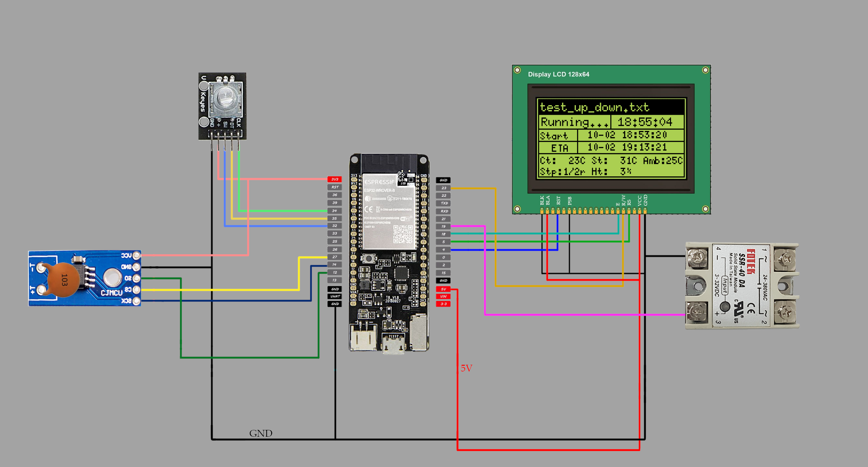
Task: Click the red 3V3 pin label
Action: 334,179
